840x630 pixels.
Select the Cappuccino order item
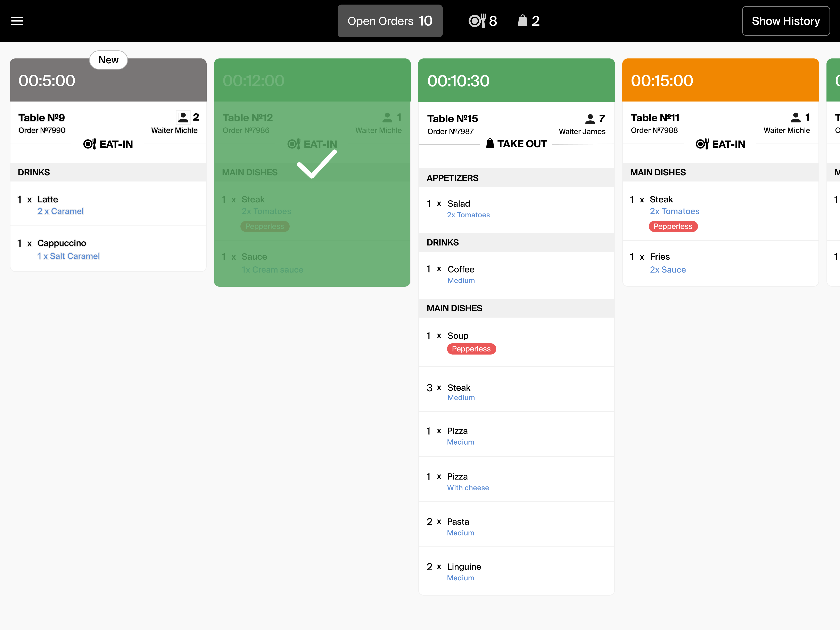coord(108,249)
